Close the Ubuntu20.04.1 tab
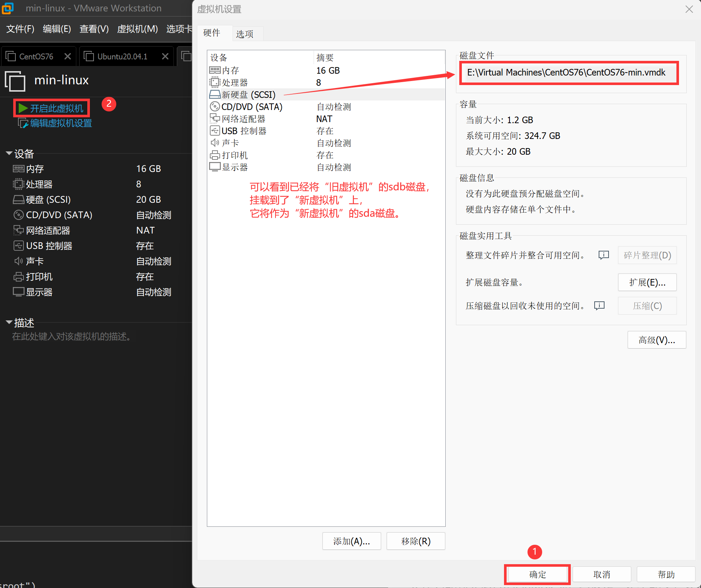The height and width of the screenshot is (588, 701). point(165,56)
